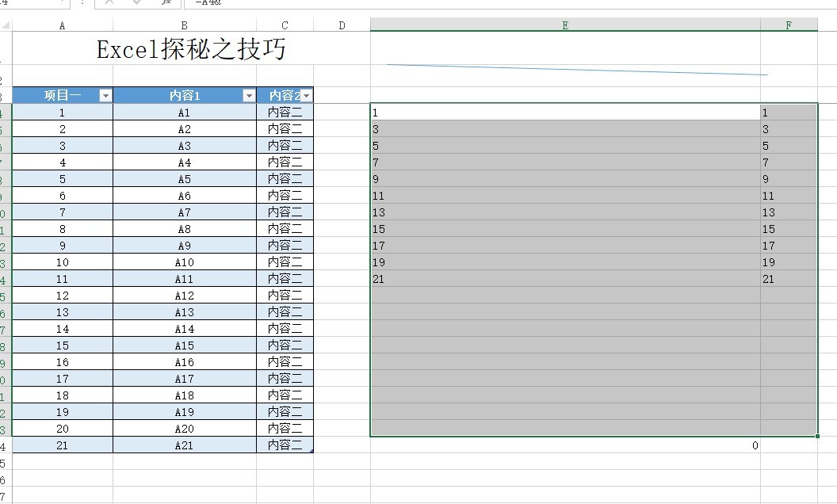
Task: Select cell B10 containing A7
Action: pos(183,212)
